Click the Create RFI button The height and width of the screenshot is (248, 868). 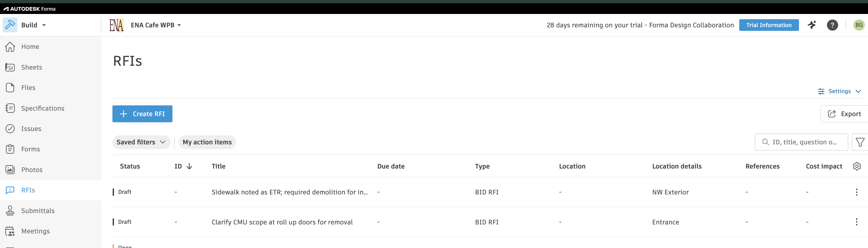coord(142,114)
